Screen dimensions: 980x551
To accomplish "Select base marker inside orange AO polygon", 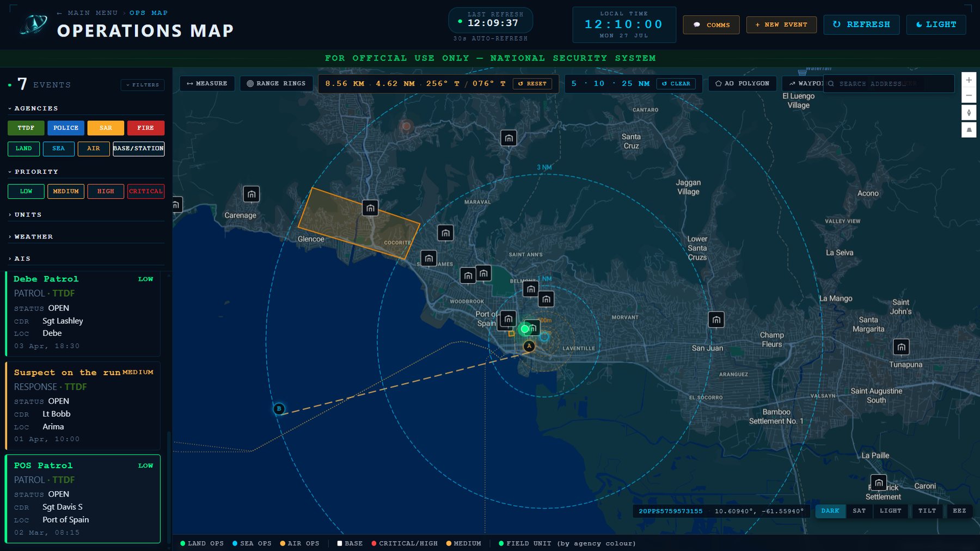I will click(370, 208).
